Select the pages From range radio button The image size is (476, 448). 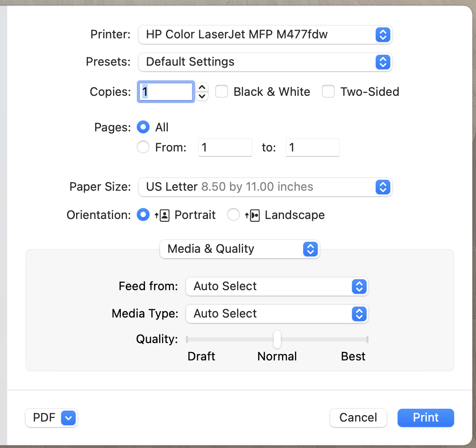coord(143,147)
